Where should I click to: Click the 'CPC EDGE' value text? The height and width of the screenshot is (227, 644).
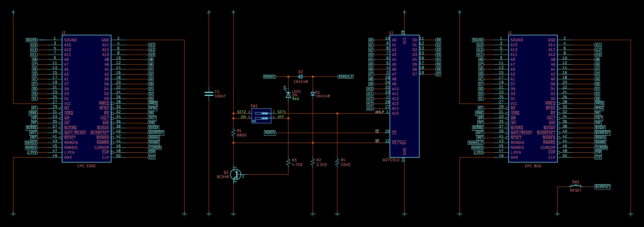87,166
